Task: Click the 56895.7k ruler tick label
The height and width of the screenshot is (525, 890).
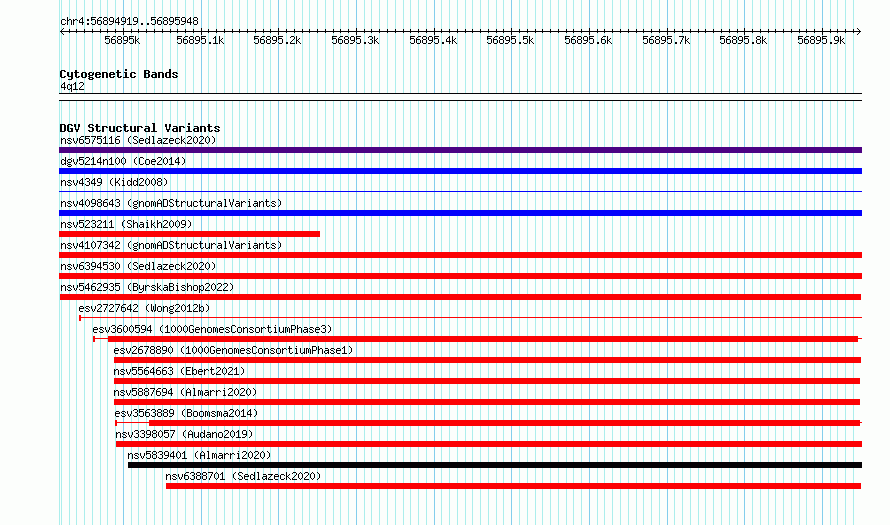Action: [666, 40]
